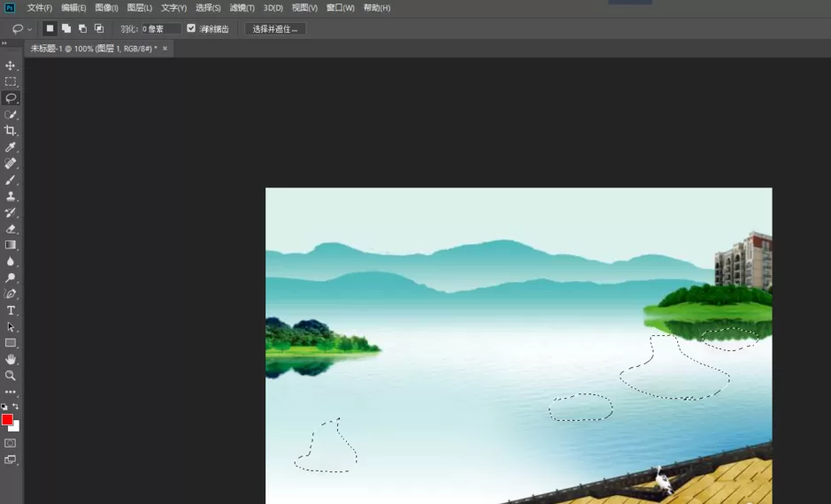Select the Blur tool
This screenshot has width=831, height=504.
pos(10,262)
